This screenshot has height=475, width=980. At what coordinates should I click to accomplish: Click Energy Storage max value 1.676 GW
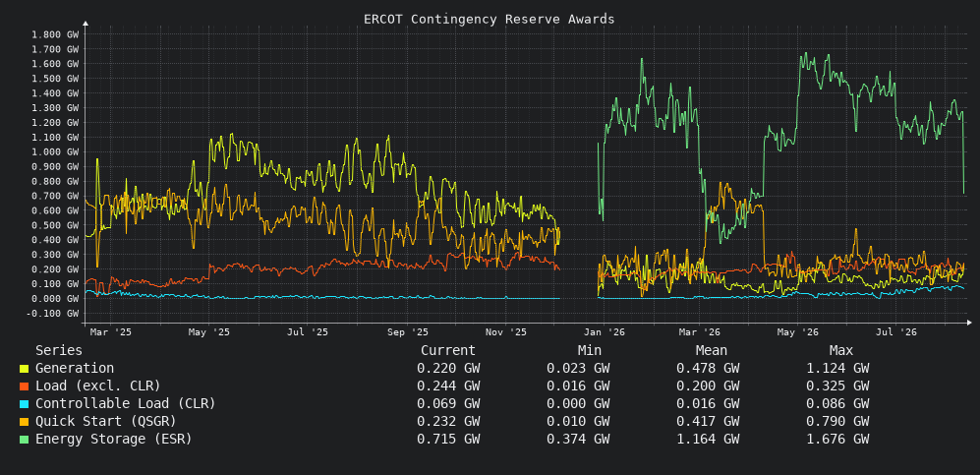[837, 439]
